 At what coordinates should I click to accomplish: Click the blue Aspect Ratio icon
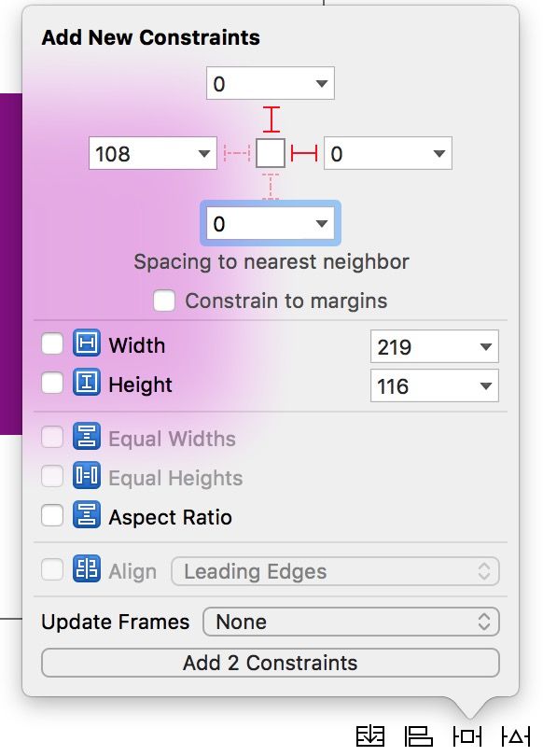pyautogui.click(x=87, y=514)
